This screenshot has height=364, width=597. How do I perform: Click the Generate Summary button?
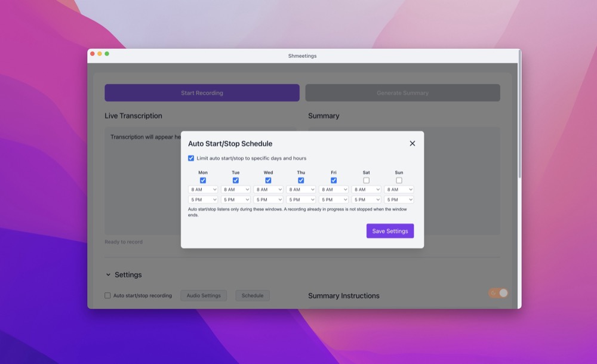pos(403,93)
